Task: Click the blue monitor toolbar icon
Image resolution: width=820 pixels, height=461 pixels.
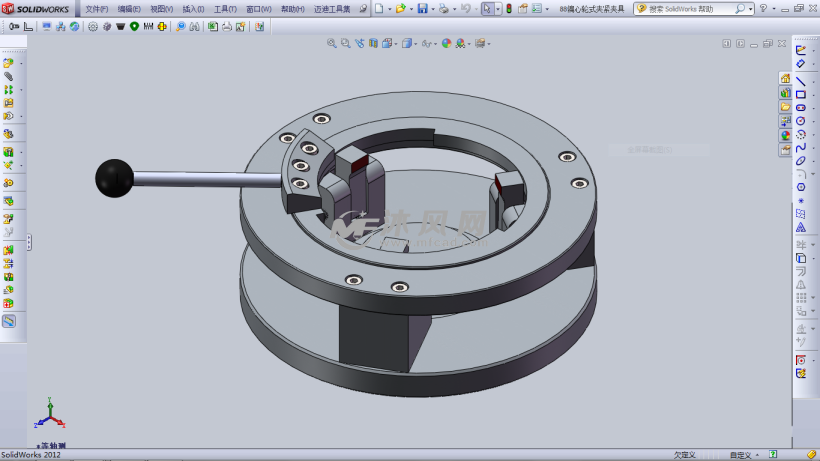Action: pyautogui.click(x=47, y=27)
